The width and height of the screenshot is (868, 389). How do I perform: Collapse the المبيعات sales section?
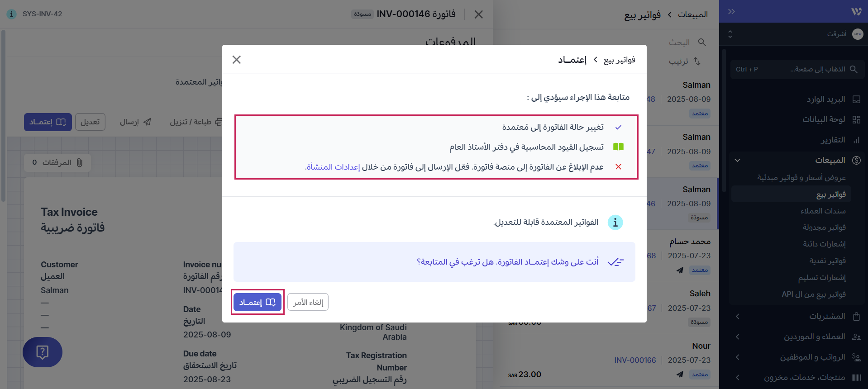pos(737,160)
